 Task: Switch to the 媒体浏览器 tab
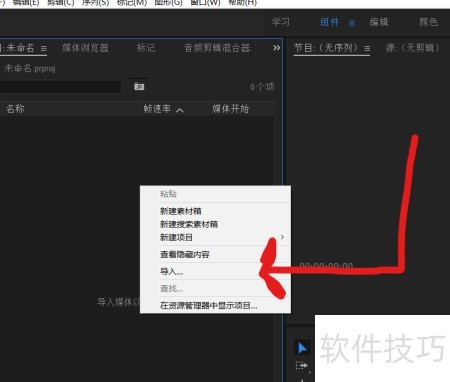(85, 48)
